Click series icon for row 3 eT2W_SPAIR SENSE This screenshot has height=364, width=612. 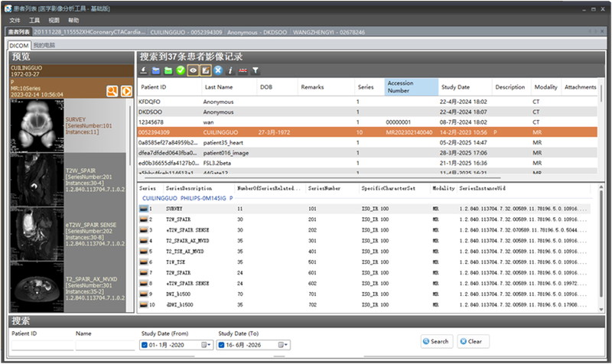coord(144,229)
